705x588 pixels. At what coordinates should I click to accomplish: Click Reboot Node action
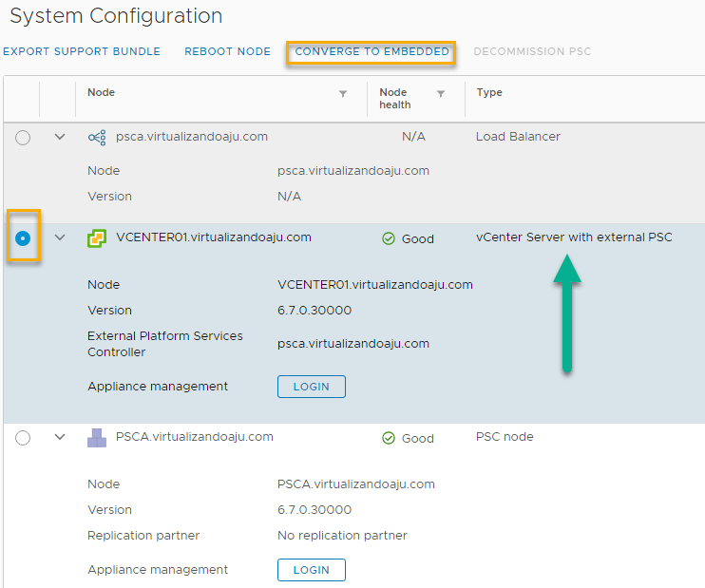tap(227, 51)
